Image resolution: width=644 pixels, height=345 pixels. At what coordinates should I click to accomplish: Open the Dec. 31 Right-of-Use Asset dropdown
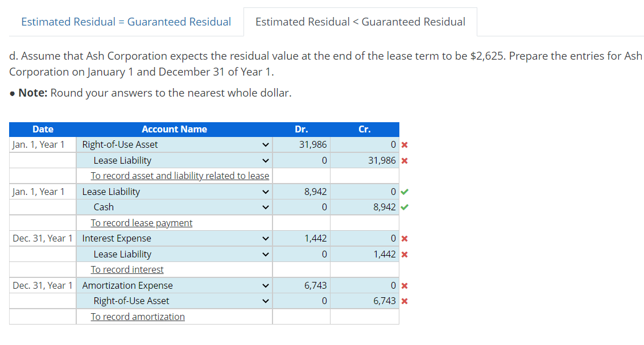click(x=265, y=301)
